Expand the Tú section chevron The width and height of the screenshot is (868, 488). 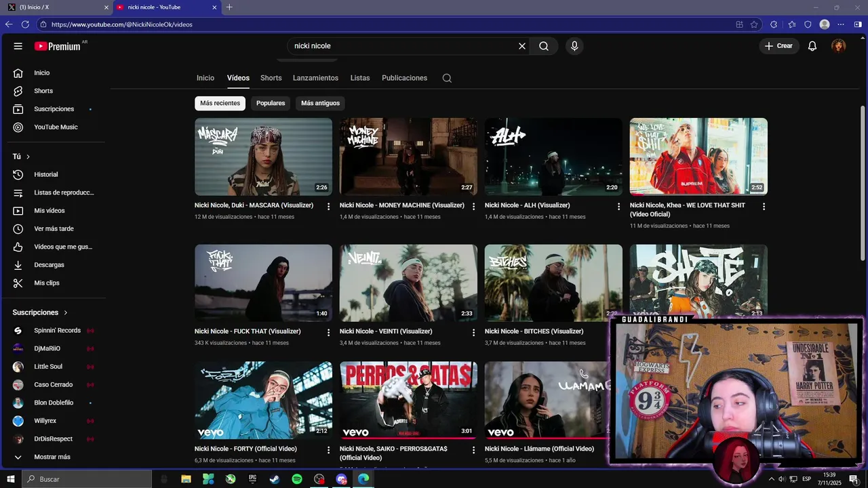point(28,157)
